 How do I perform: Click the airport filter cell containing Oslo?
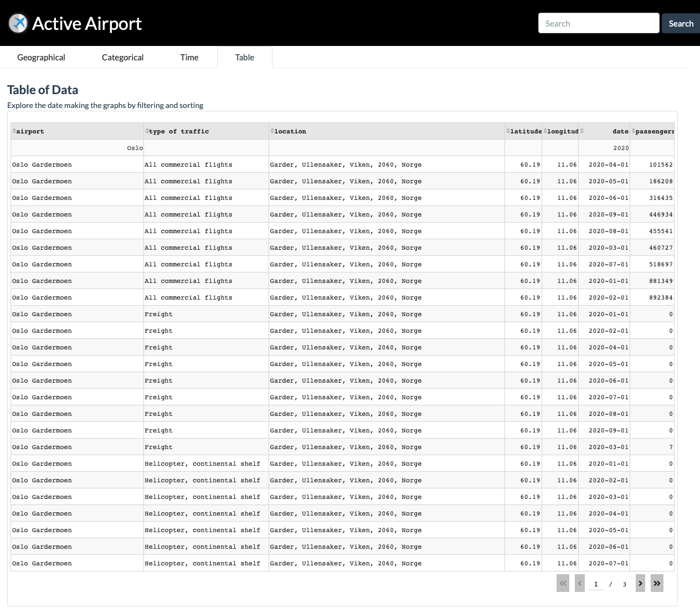coord(77,148)
